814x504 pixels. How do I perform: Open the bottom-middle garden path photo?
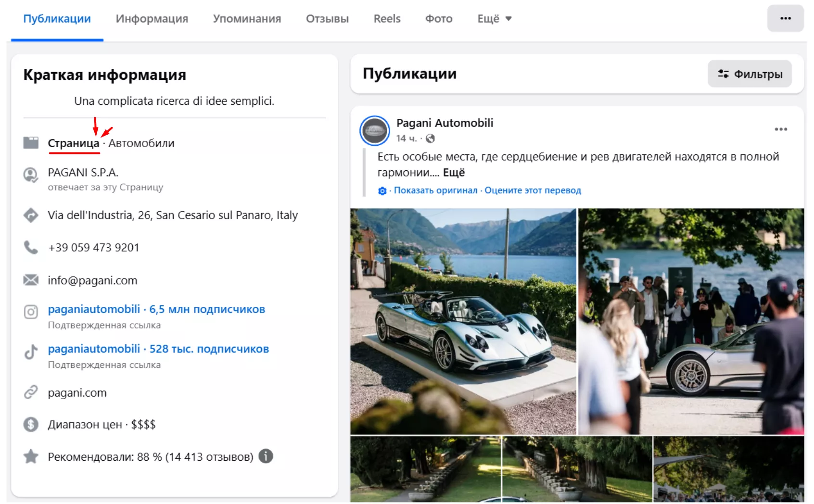point(577,469)
